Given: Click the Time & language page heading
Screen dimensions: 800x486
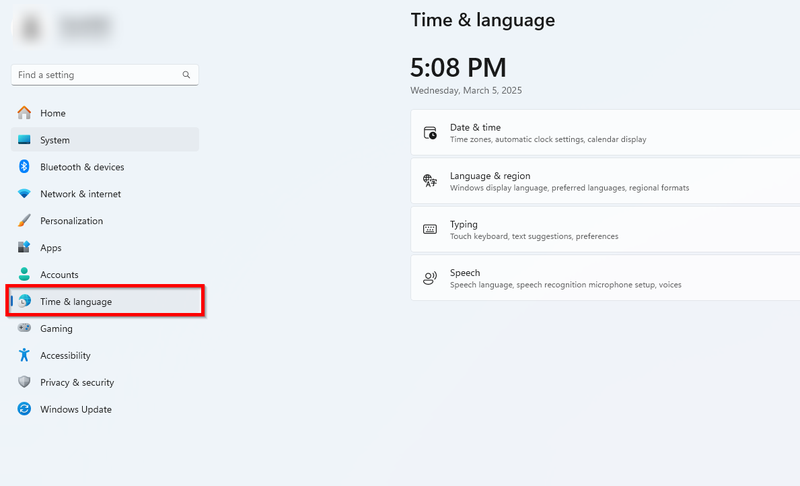Looking at the screenshot, I should (483, 20).
